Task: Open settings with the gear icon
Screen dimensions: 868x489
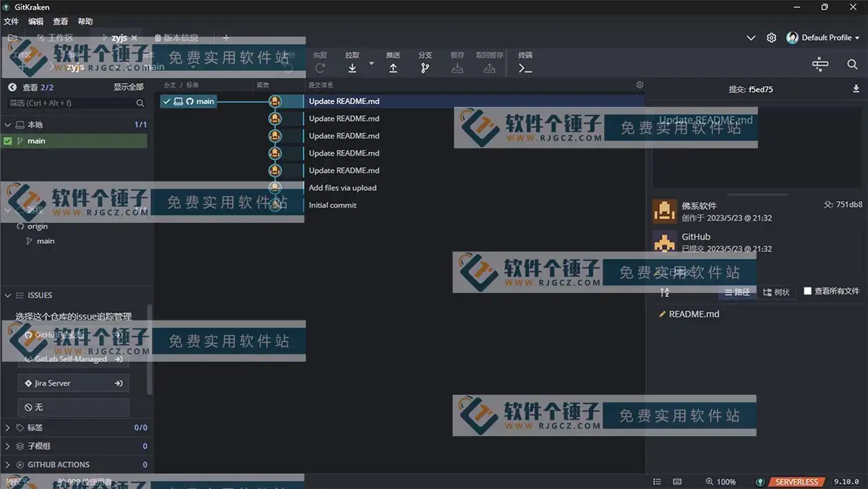Action: 772,38
